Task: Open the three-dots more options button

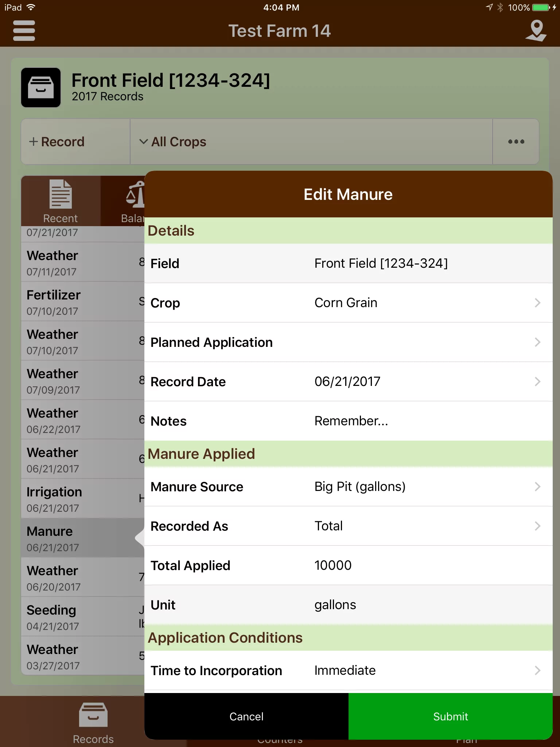Action: (516, 142)
